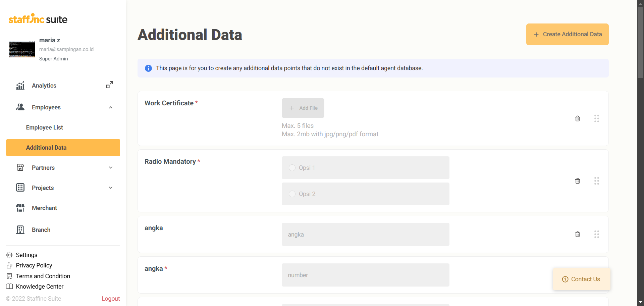Open Analytics external link icon
Viewport: 644px width, 306px height.
click(109, 85)
